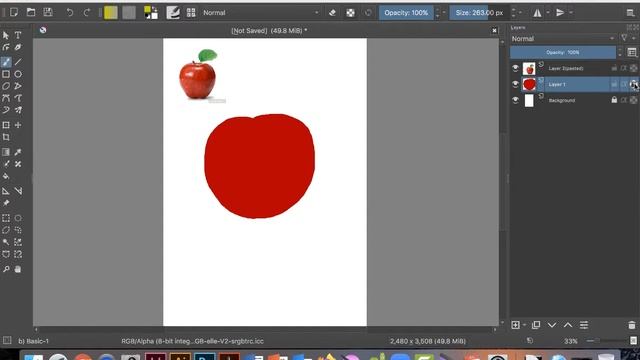
Task: Select the Text tool
Action: [x=18, y=36]
